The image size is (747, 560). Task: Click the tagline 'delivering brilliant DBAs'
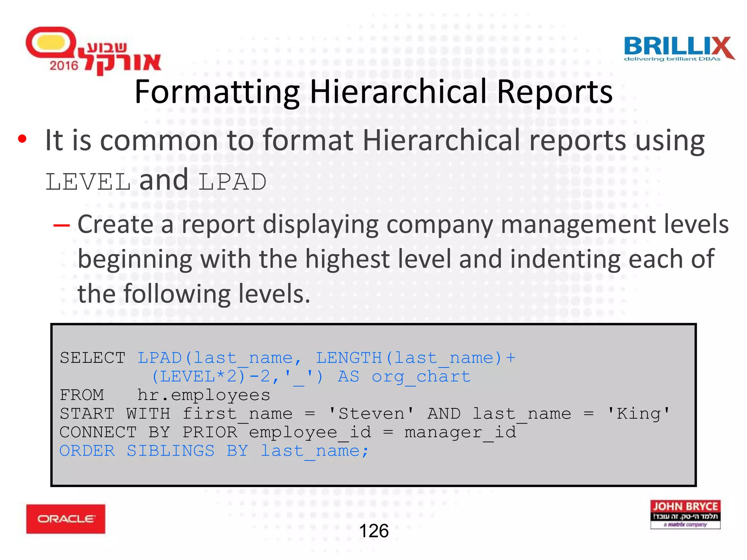(x=672, y=59)
